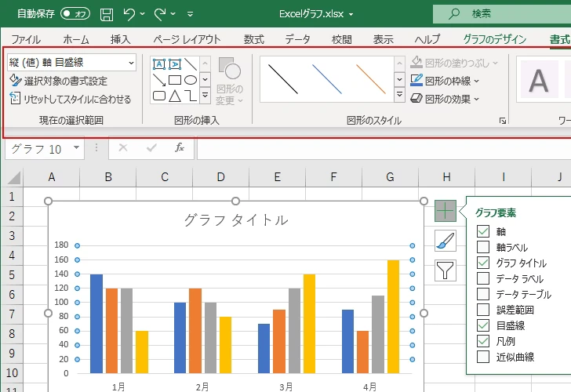This screenshot has height=392, width=571.
Task: Select column header D
Action: [220, 177]
